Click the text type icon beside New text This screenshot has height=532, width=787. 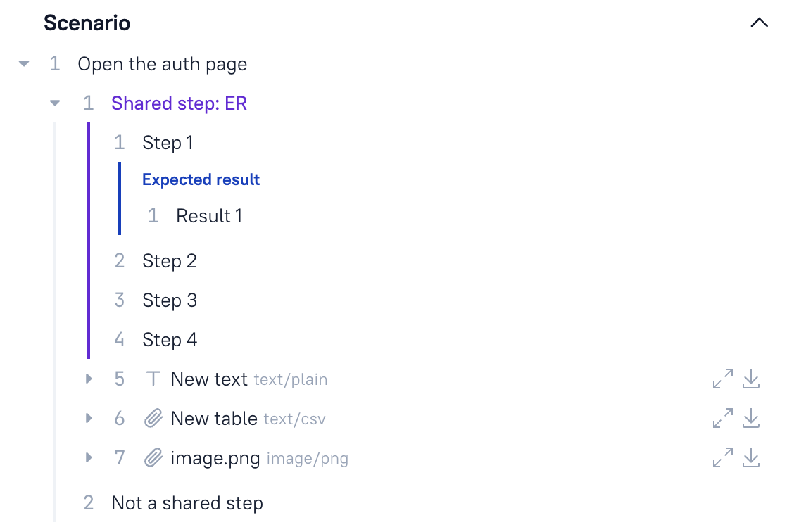click(x=152, y=379)
